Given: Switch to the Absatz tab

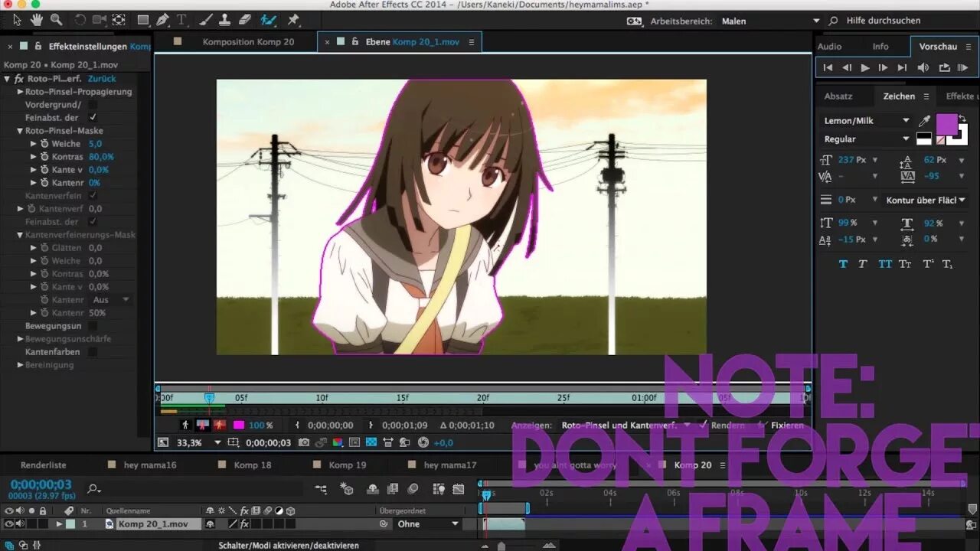Looking at the screenshot, I should [838, 96].
